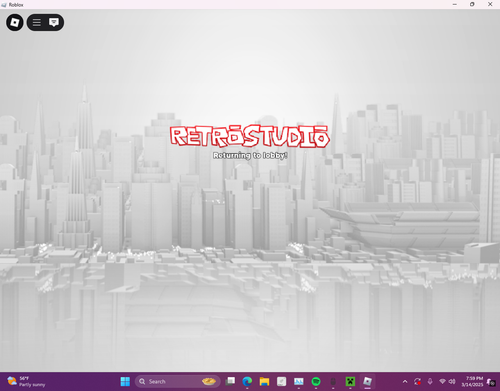Open the hamburger menu in the top bar
Image resolution: width=500 pixels, height=391 pixels.
(x=37, y=22)
